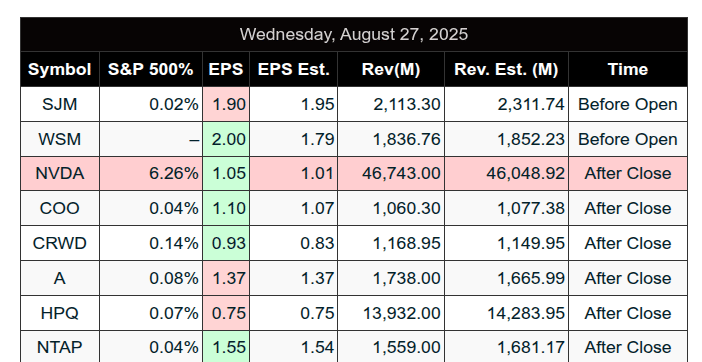702x362 pixels.
Task: Select NVDA revenue value 46,743.00
Action: pyautogui.click(x=401, y=174)
